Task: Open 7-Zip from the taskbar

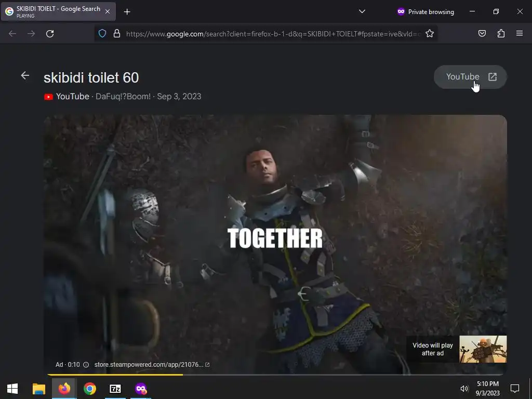Action: pos(115,389)
